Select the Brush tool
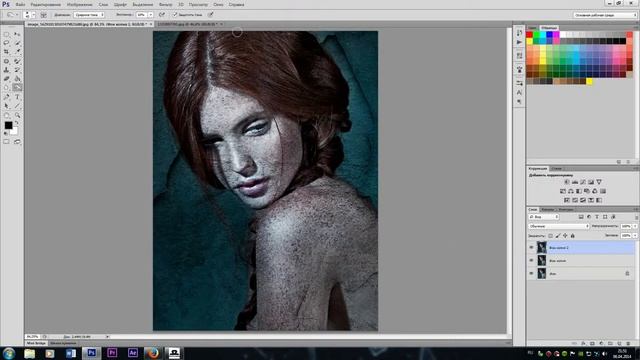Screen dimensions: 640x360 (17, 61)
